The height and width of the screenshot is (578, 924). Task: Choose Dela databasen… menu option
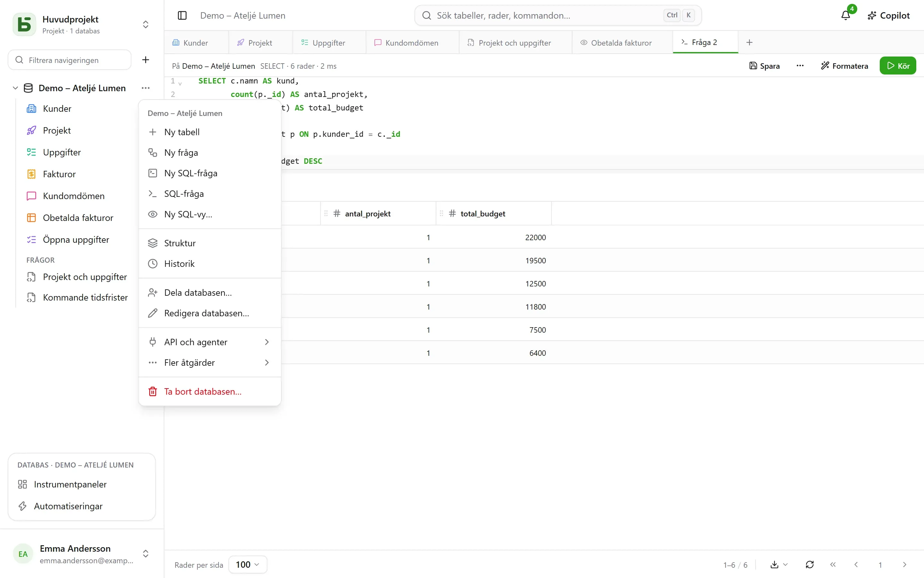click(x=210, y=293)
